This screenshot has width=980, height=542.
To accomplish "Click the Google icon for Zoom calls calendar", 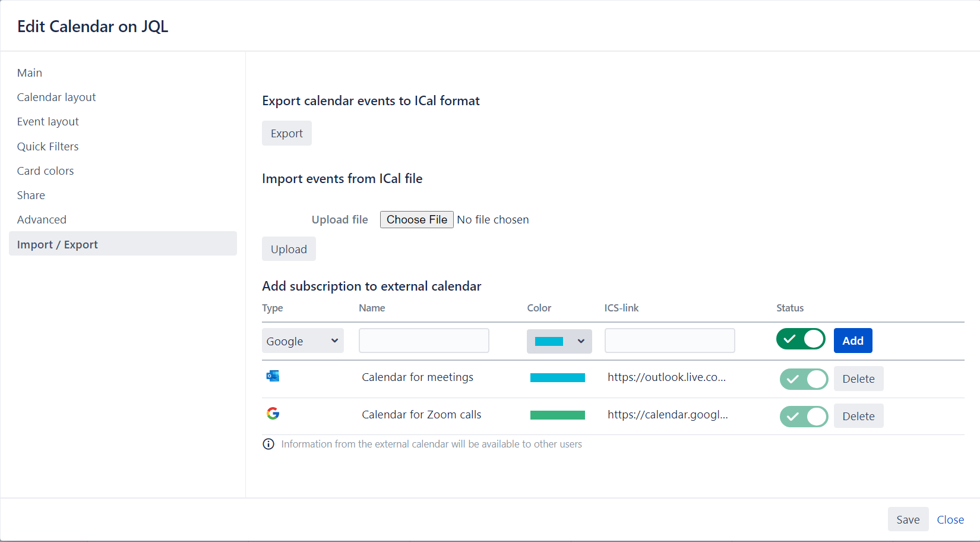I will [x=273, y=414].
